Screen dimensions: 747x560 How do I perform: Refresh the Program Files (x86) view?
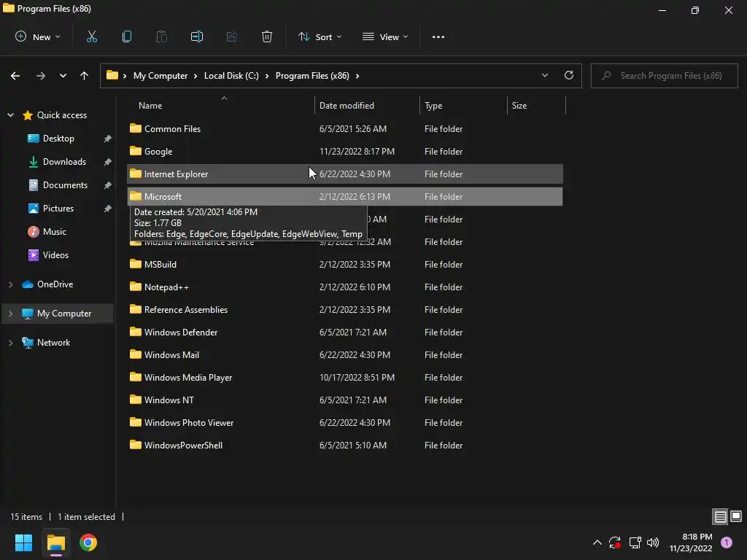pos(569,75)
